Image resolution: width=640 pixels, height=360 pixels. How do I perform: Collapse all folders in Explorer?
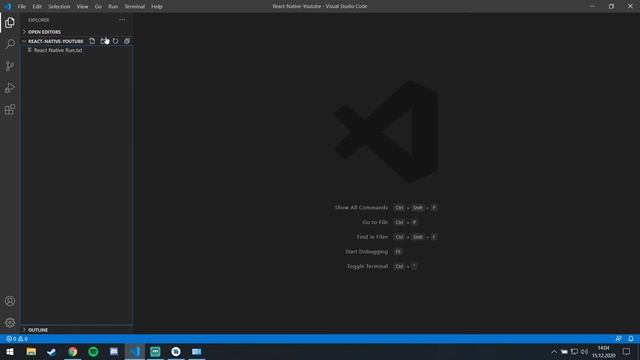pyautogui.click(x=127, y=41)
